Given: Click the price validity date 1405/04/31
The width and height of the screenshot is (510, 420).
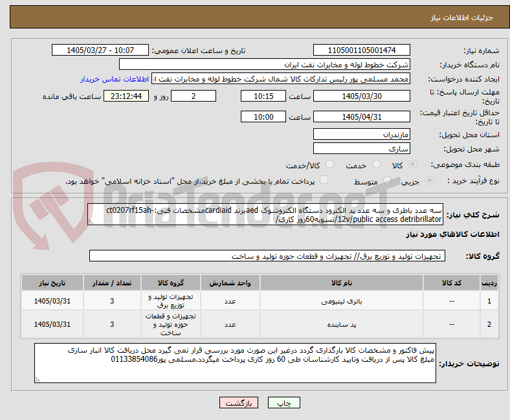Looking at the screenshot, I should coord(362,116).
